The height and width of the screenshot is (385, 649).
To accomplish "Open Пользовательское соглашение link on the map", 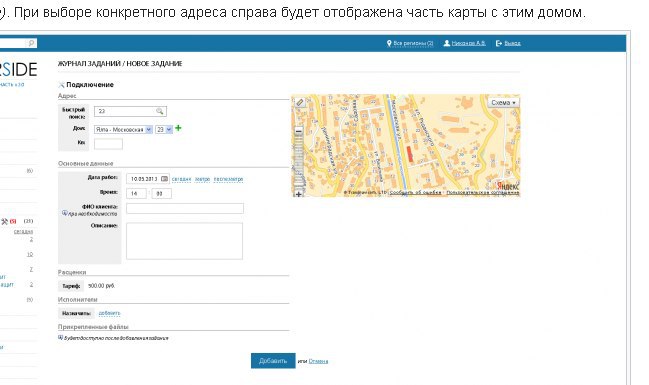I will [483, 192].
